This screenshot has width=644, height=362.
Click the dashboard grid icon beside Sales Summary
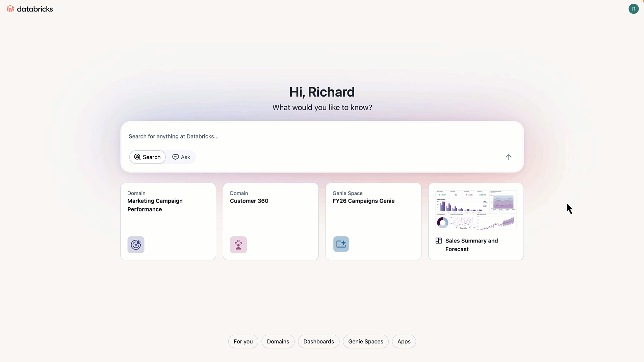click(438, 240)
